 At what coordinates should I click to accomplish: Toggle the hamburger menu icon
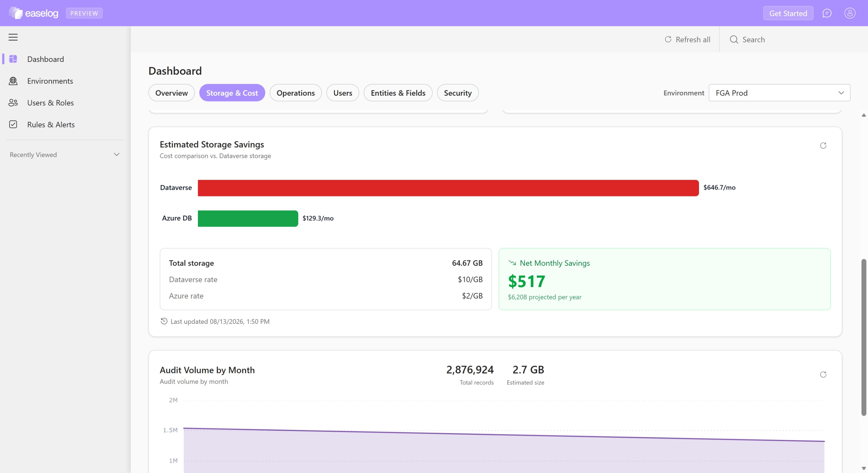[x=13, y=37]
